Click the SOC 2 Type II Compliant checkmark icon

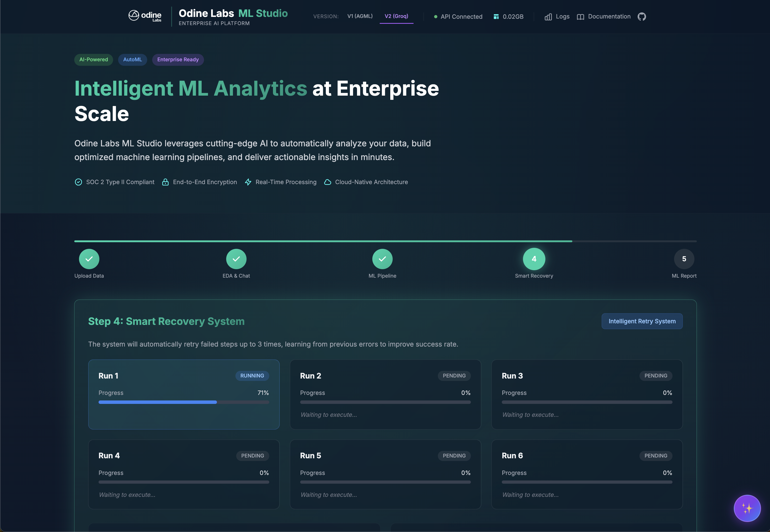click(78, 182)
